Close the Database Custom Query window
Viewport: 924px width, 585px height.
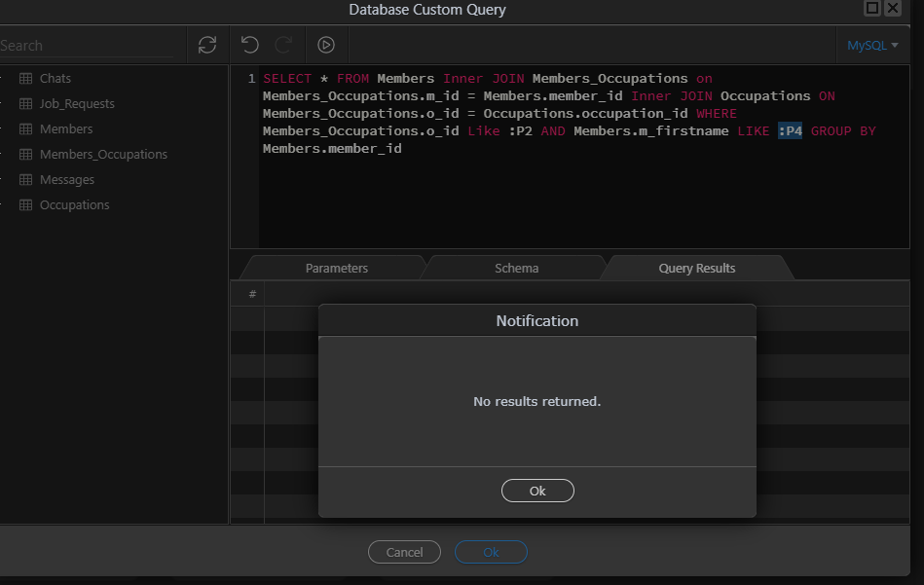[894, 8]
